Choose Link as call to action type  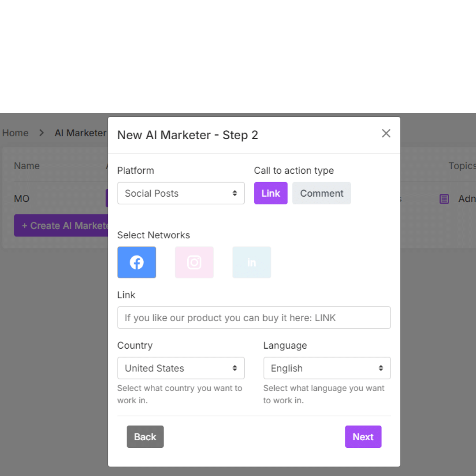point(271,193)
